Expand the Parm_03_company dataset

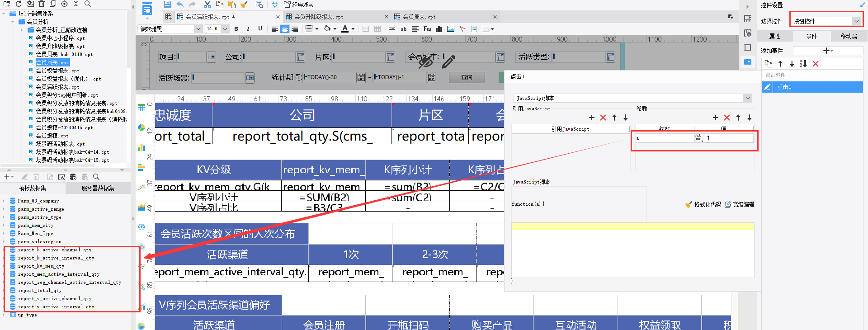pyautogui.click(x=4, y=201)
